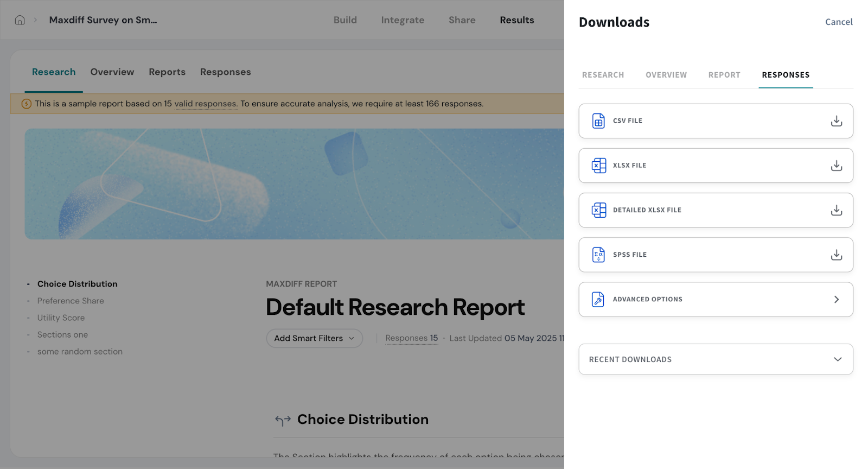Click the CSV file download arrow icon
The height and width of the screenshot is (469, 868).
coord(836,121)
